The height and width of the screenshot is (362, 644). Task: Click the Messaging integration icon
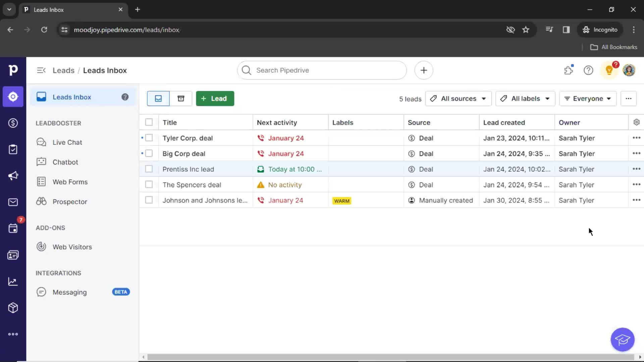pos(42,292)
